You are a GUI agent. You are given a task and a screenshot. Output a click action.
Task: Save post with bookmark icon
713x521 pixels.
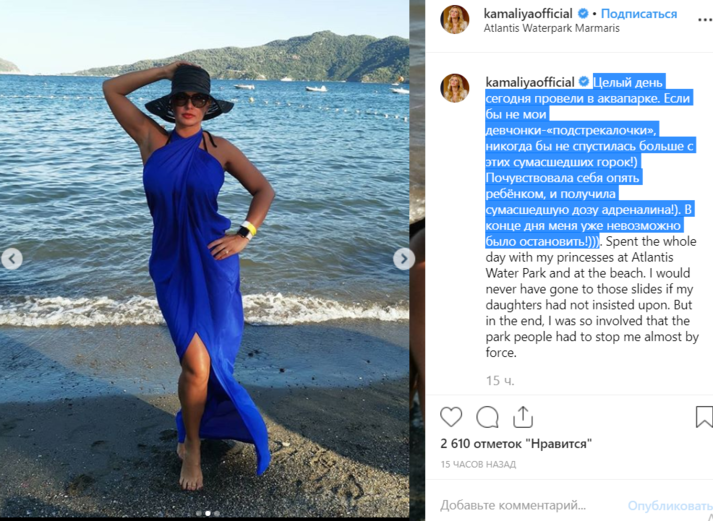[704, 417]
